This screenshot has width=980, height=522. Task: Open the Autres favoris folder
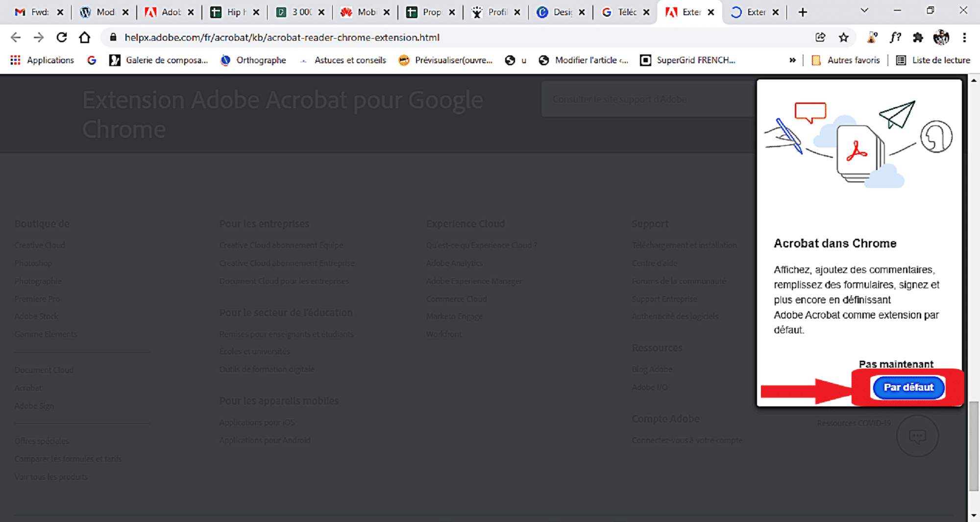(x=846, y=60)
